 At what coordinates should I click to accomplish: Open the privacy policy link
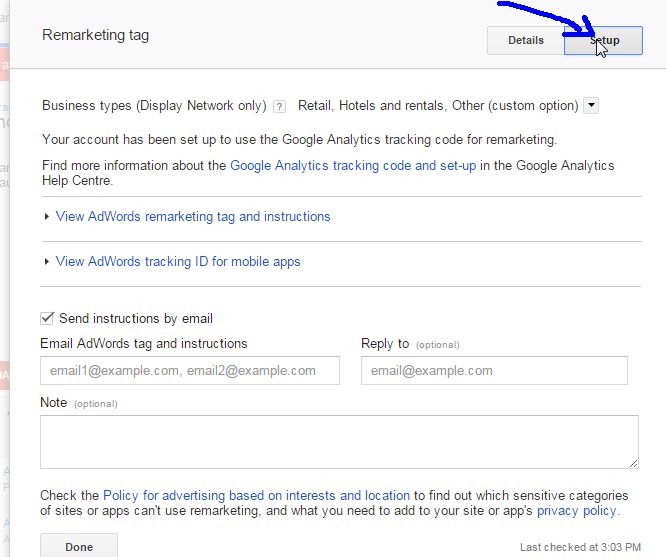[576, 510]
